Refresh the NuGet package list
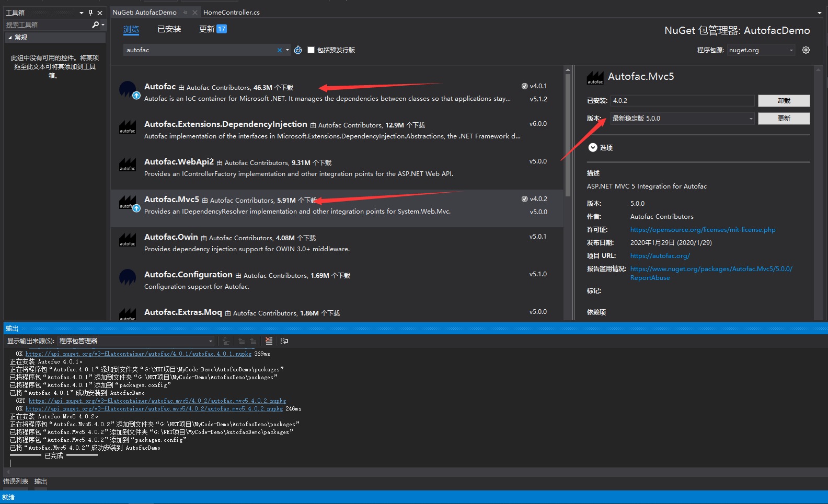 (298, 50)
